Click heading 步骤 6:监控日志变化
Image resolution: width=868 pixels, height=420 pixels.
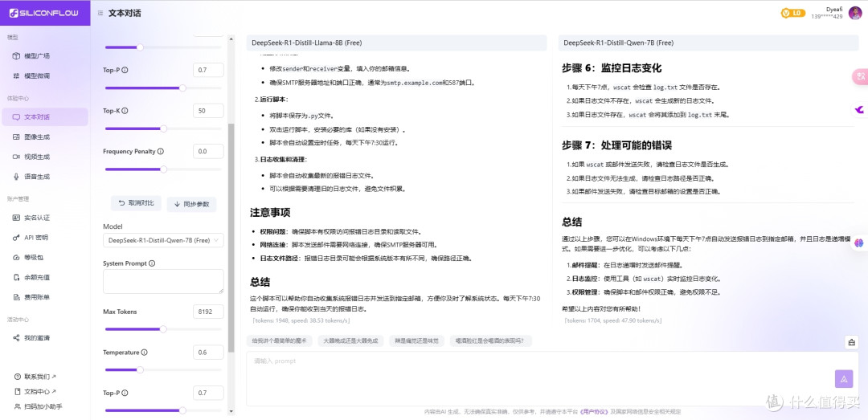click(x=612, y=68)
